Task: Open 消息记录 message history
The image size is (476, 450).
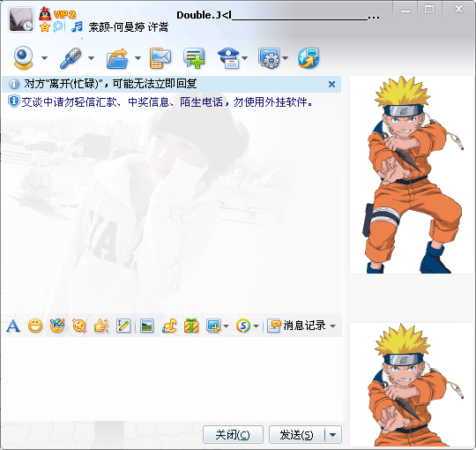Action: (296, 326)
